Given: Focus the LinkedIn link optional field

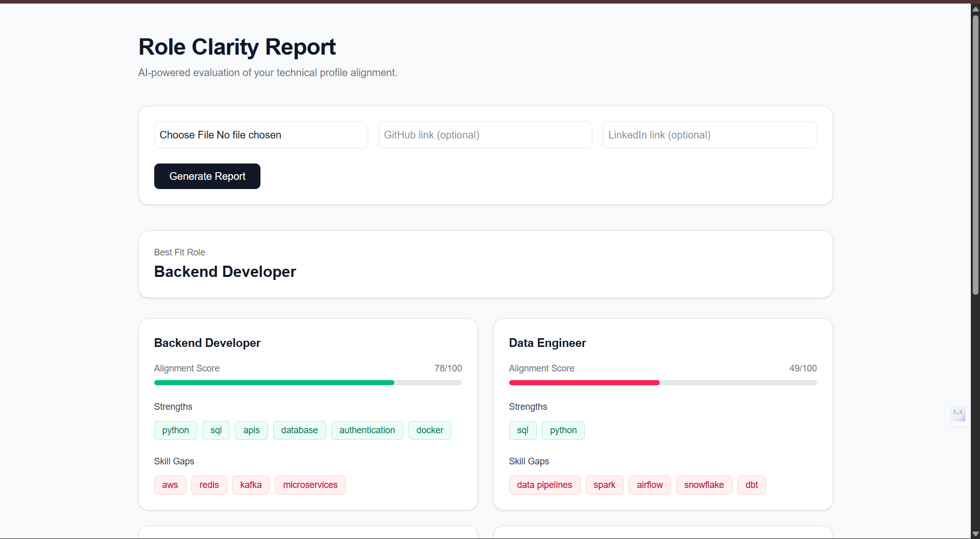Looking at the screenshot, I should 710,135.
